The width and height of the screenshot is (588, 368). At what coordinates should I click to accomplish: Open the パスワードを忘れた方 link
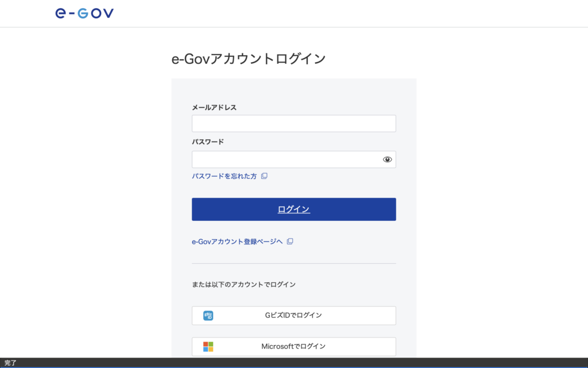225,176
